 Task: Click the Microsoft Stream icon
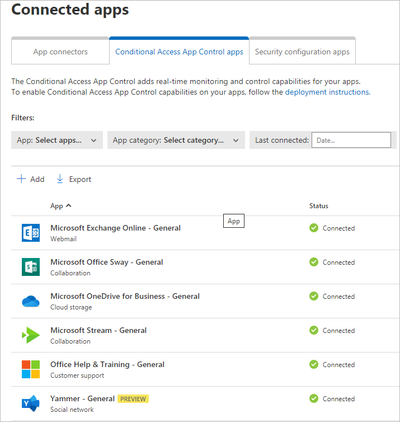31,335
